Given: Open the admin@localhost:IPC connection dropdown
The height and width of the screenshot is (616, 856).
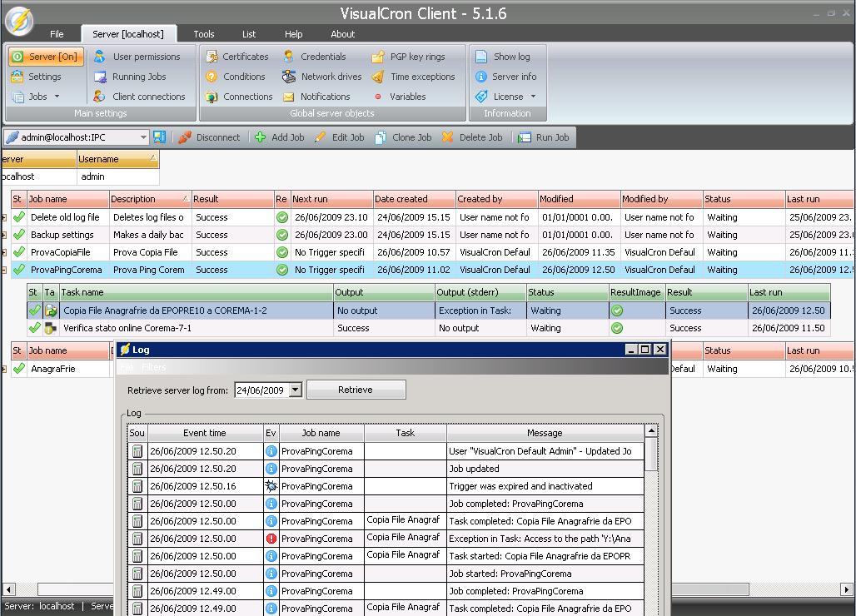Looking at the screenshot, I should pos(143,137).
